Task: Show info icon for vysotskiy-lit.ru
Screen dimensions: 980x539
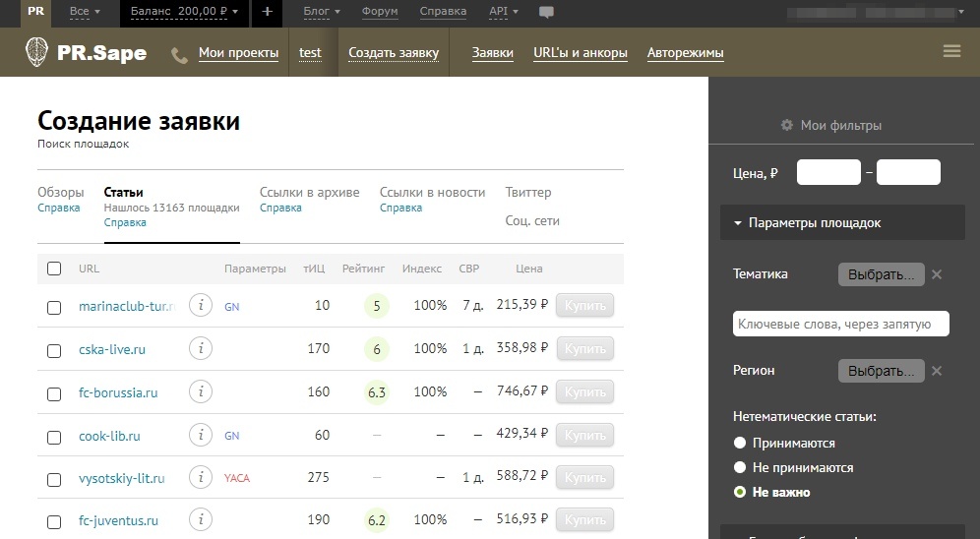Action: tap(201, 477)
